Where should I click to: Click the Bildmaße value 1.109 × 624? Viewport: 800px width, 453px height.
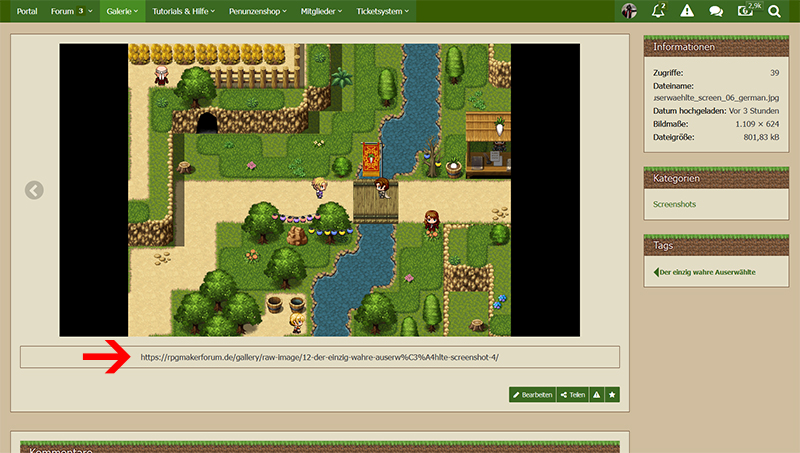click(757, 124)
